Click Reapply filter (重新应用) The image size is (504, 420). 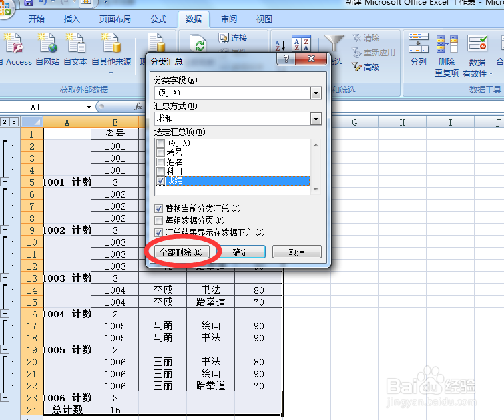[374, 53]
